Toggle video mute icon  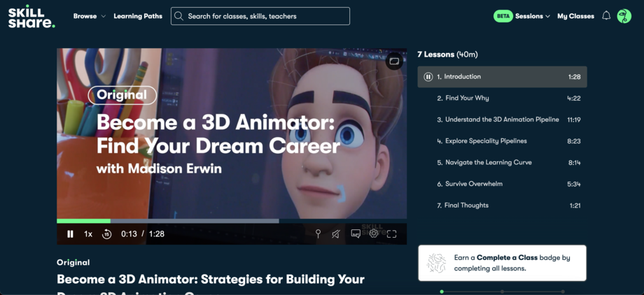point(336,234)
